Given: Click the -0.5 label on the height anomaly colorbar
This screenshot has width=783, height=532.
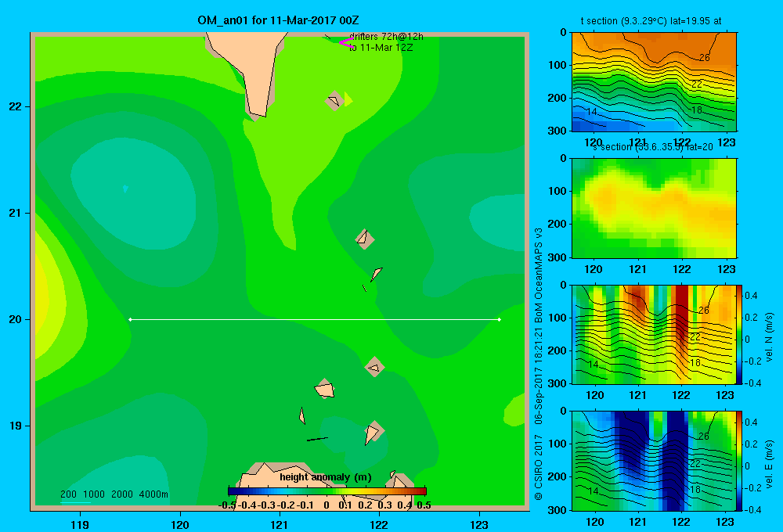Looking at the screenshot, I should [227, 505].
